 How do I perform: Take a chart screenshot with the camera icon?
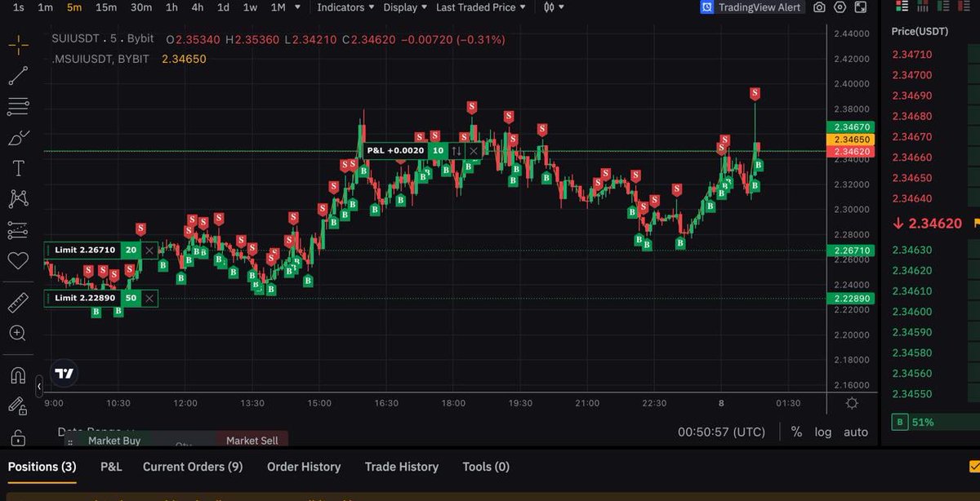(820, 7)
